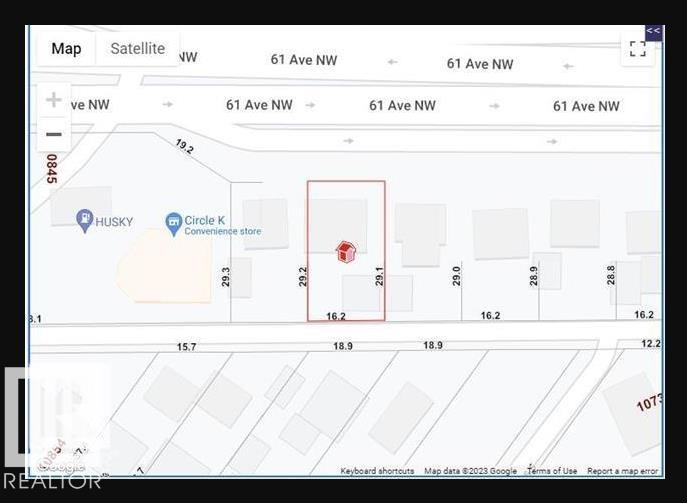Image resolution: width=687 pixels, height=503 pixels.
Task: Click the Circle K Convenience store label
Action: tap(222, 225)
